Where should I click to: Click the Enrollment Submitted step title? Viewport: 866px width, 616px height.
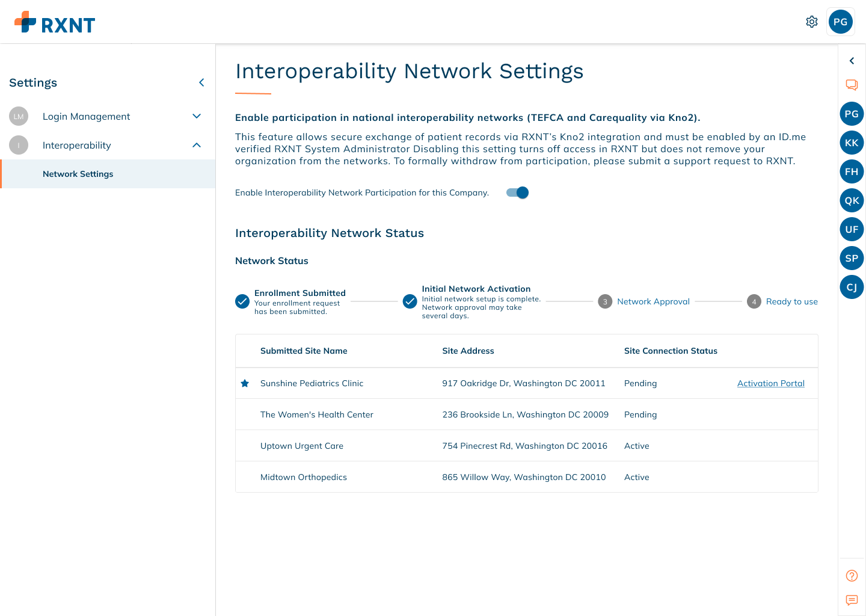click(x=300, y=293)
